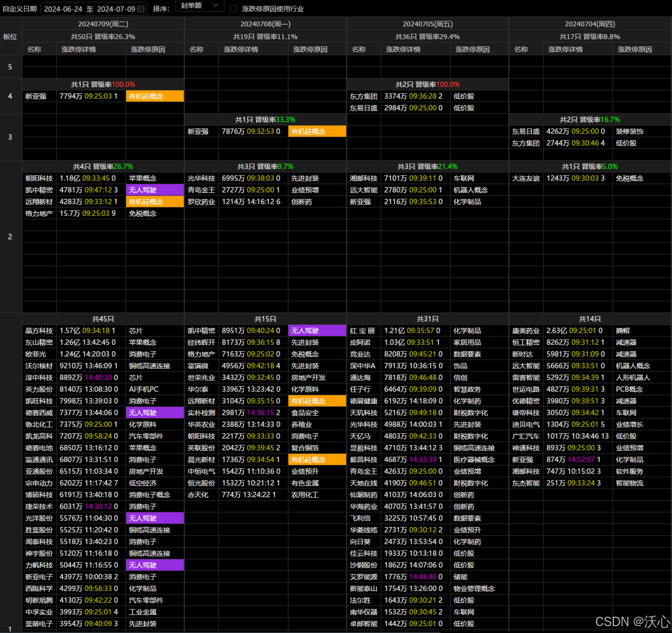Click stock name 康美药业

pyautogui.click(x=526, y=331)
